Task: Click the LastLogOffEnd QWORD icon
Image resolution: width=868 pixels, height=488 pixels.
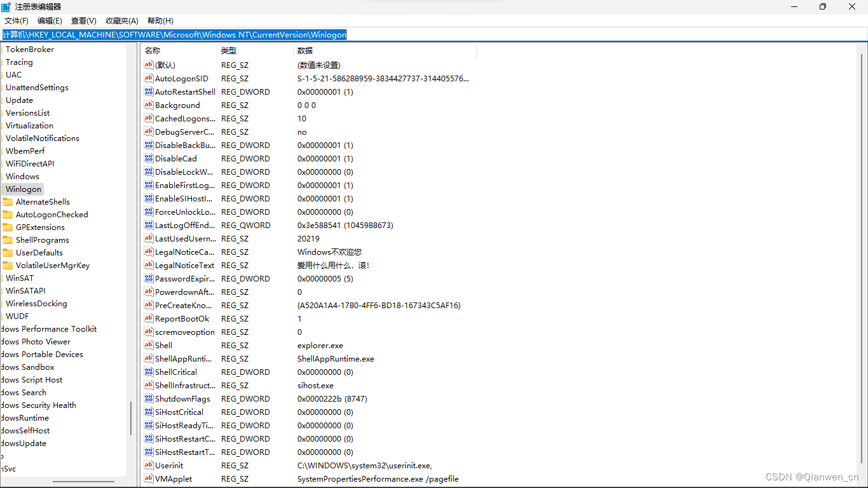Action: tap(149, 226)
